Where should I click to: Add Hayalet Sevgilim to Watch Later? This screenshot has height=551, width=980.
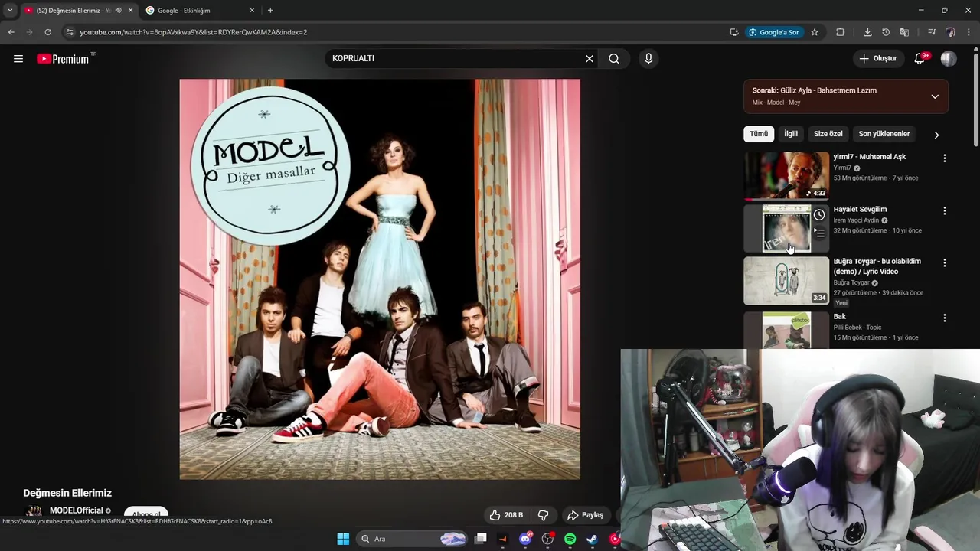pyautogui.click(x=819, y=215)
